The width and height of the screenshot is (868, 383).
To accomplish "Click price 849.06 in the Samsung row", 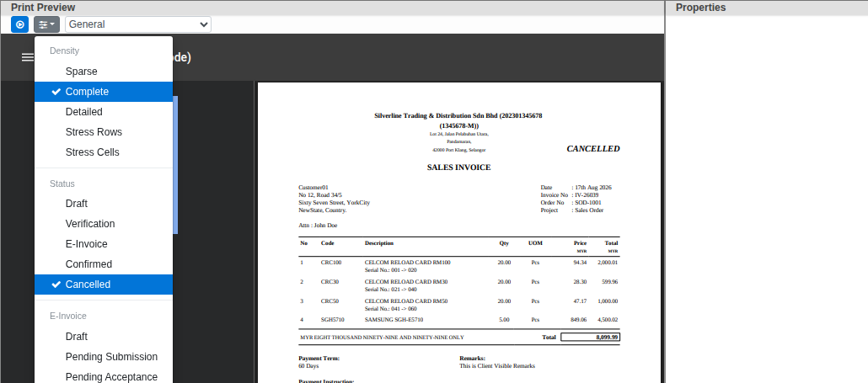I will [578, 320].
